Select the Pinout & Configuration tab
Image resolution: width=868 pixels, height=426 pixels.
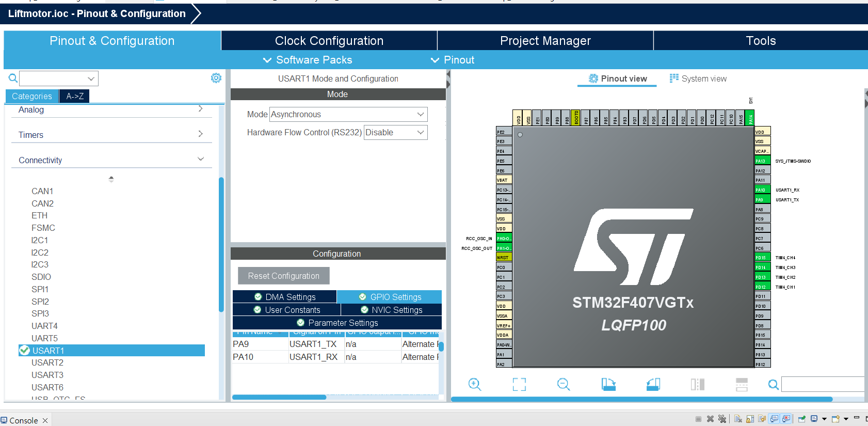click(x=112, y=41)
